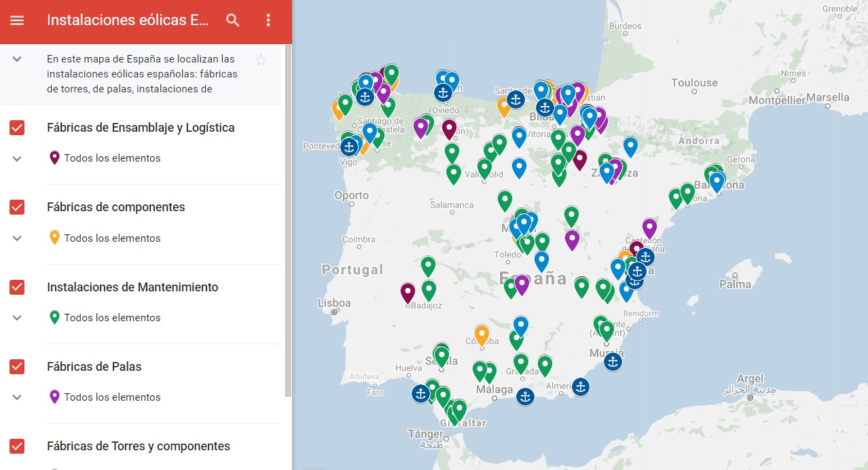Expand the Fábricas de componentes element list
Viewport: 868px width, 470px height.
(17, 238)
